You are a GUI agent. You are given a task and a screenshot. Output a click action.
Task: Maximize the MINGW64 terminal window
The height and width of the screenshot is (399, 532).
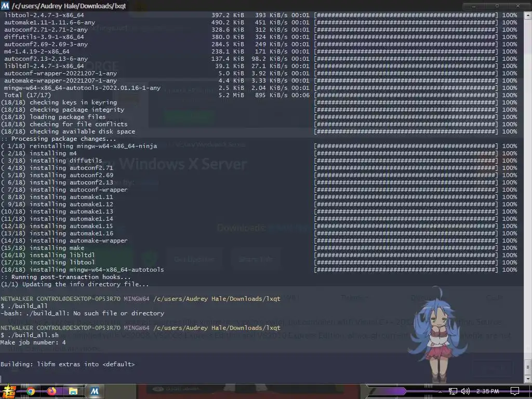point(497,6)
